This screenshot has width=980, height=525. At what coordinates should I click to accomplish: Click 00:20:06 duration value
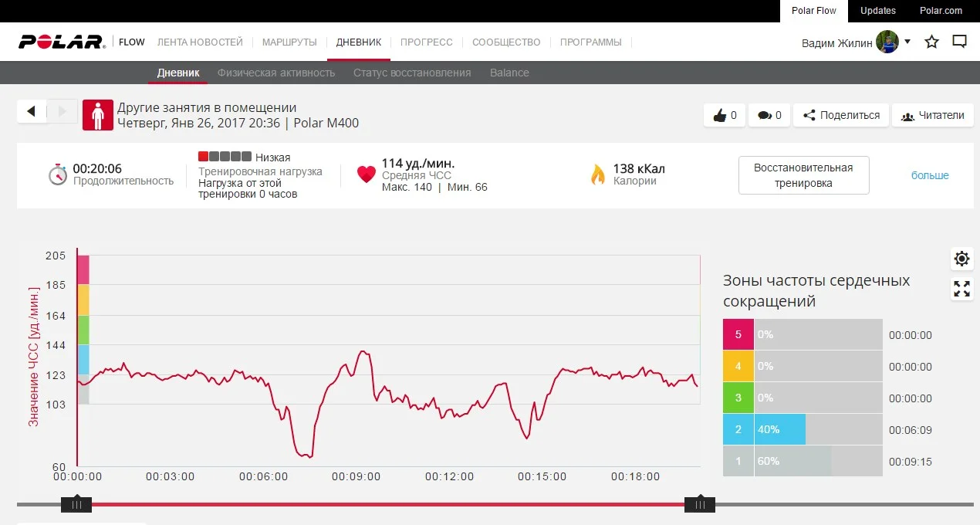coord(97,168)
